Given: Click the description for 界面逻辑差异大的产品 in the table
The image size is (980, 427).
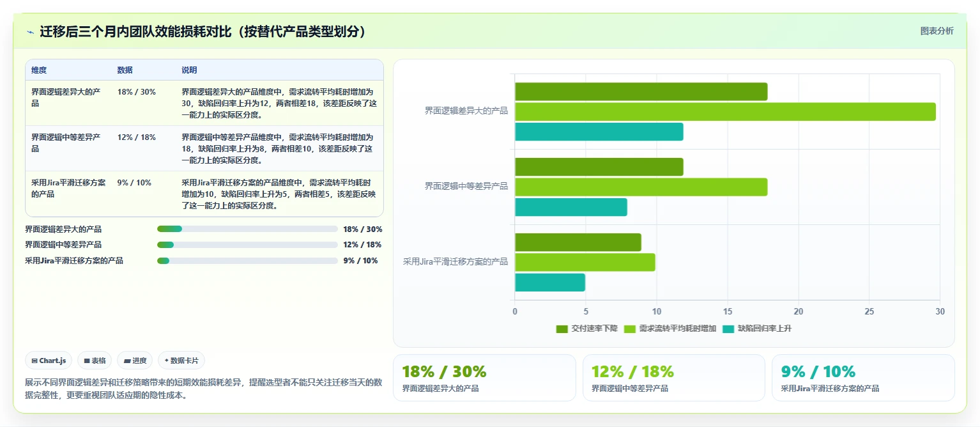Looking at the screenshot, I should point(279,104).
